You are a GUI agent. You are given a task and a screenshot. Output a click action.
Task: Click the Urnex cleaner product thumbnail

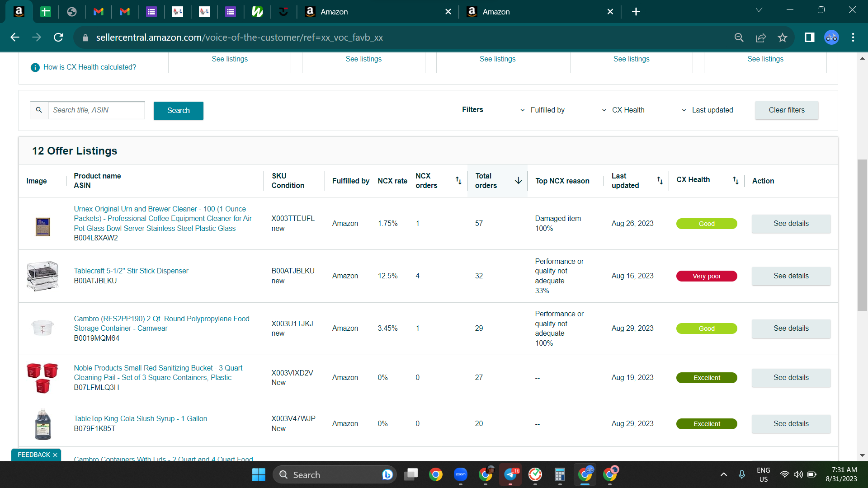click(42, 226)
